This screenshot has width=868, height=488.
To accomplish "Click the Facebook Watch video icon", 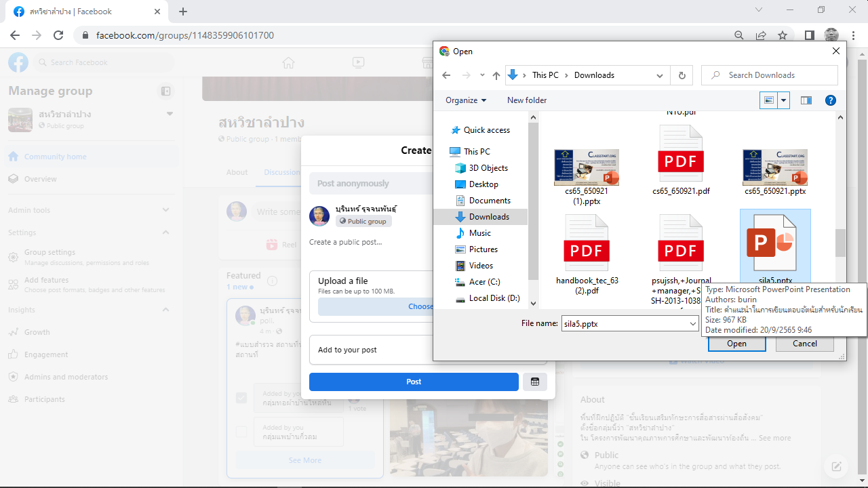I will pyautogui.click(x=359, y=62).
